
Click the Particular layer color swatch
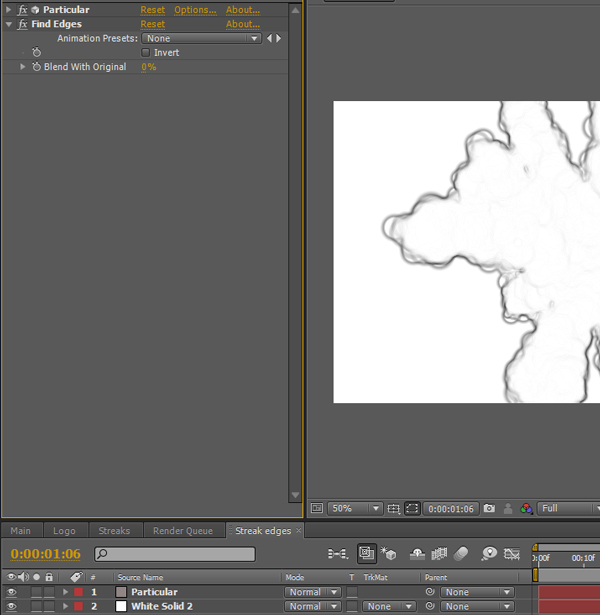[x=121, y=592]
